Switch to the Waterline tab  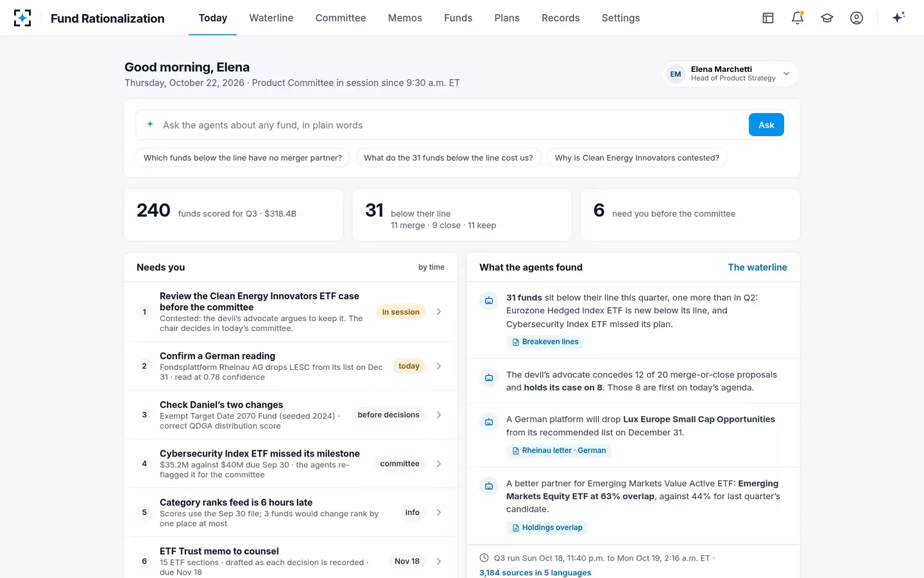tap(271, 18)
